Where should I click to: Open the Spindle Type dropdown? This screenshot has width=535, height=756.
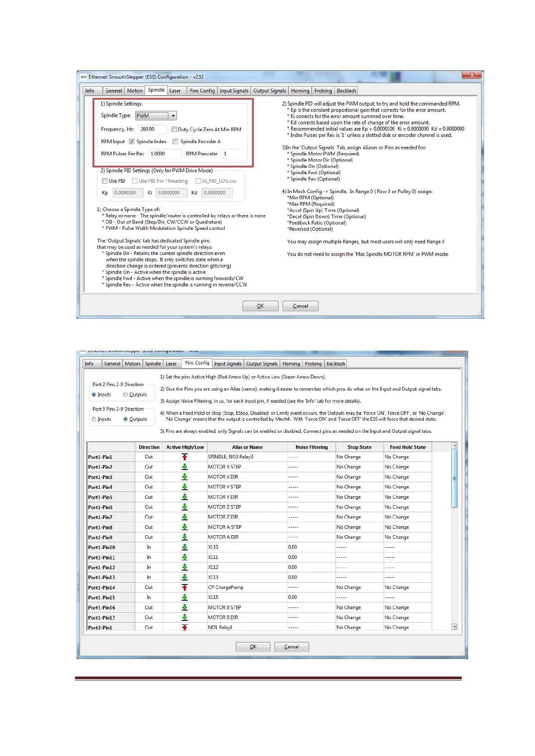[x=173, y=116]
